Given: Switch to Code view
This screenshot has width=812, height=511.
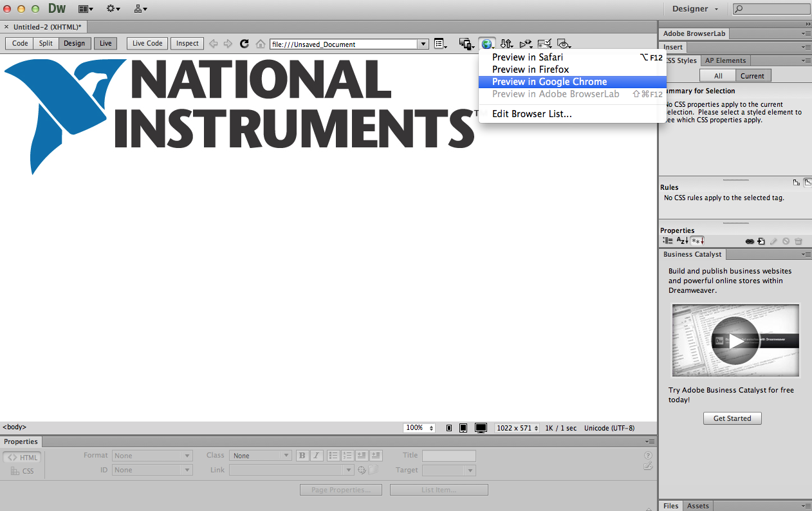Looking at the screenshot, I should coord(20,43).
